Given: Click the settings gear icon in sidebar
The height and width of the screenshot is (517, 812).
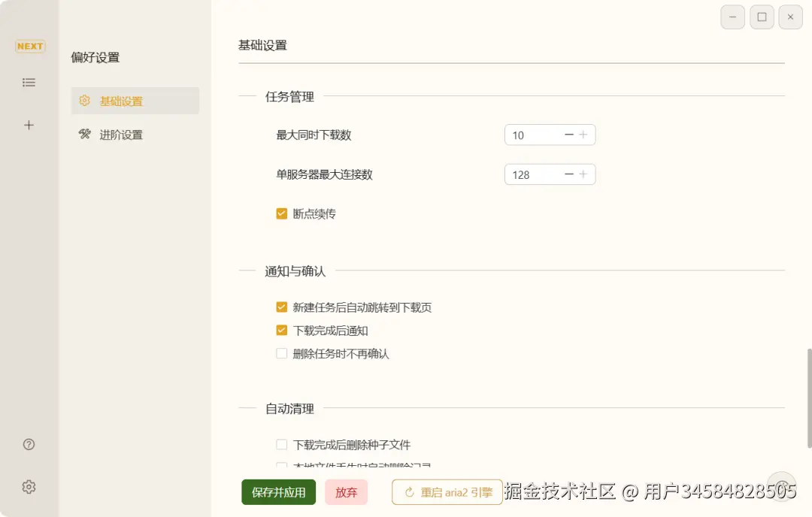Looking at the screenshot, I should (x=29, y=487).
